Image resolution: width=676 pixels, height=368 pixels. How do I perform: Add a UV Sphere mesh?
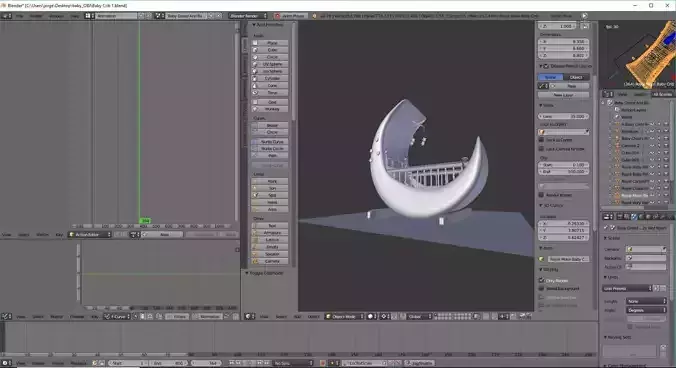click(x=270, y=64)
